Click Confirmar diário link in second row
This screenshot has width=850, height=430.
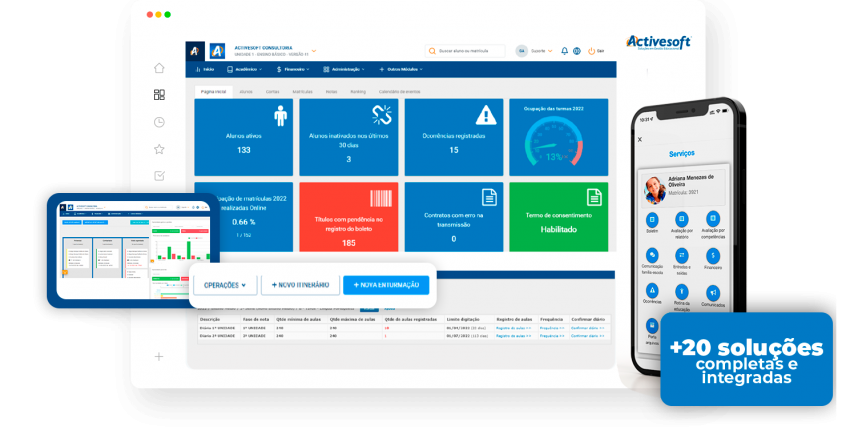588,336
